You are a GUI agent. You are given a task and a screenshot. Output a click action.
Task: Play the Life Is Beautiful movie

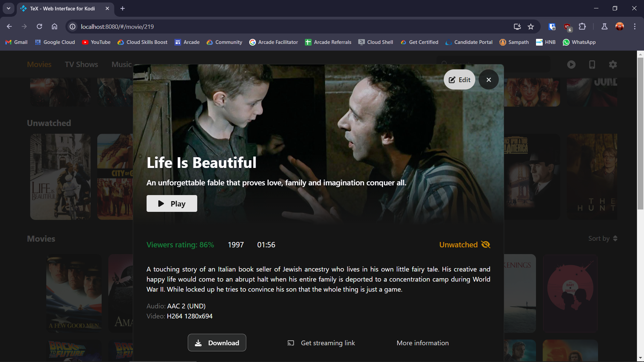pos(172,203)
